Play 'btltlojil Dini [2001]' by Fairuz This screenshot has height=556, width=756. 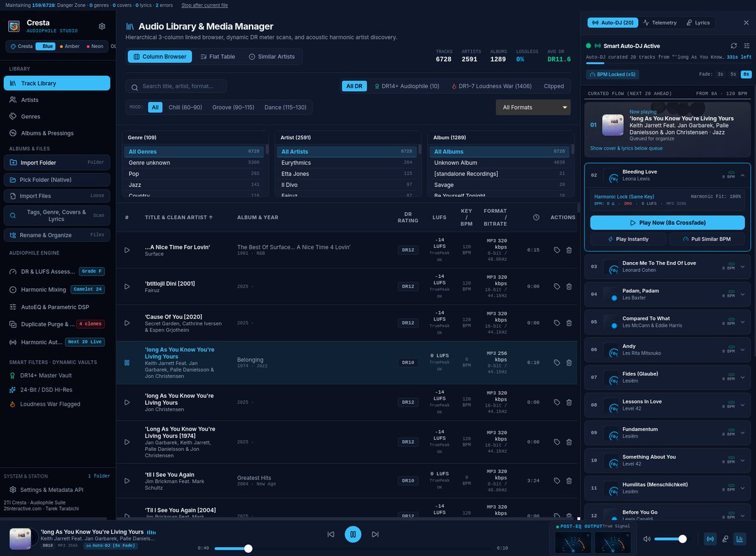click(127, 287)
